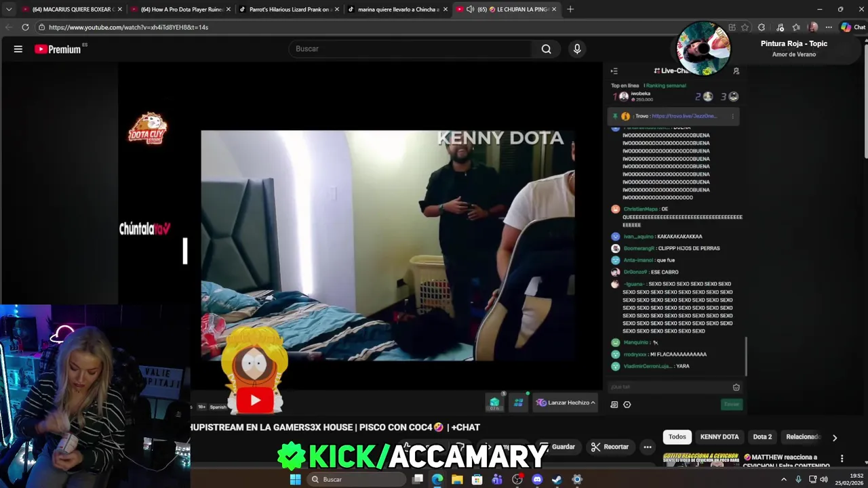The image size is (868, 488).
Task: Open Ranking semanal link in chat
Action: 666,85
